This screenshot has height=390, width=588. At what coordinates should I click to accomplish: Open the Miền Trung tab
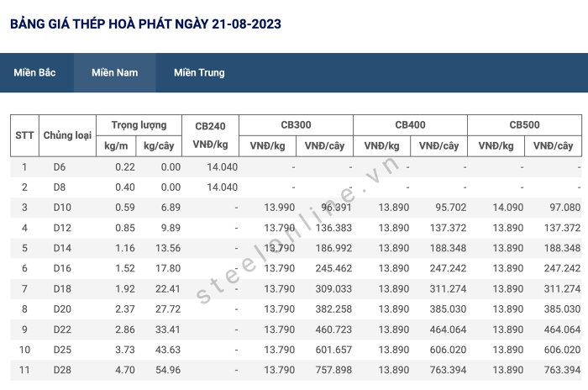(x=199, y=72)
